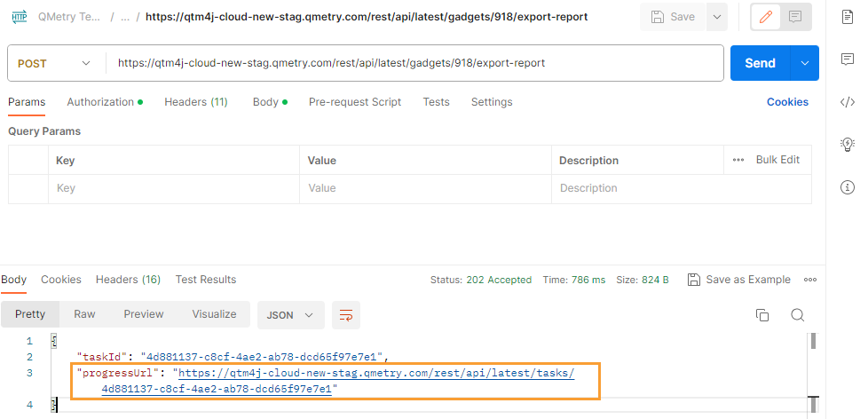Click the edit pencil icon

[767, 17]
